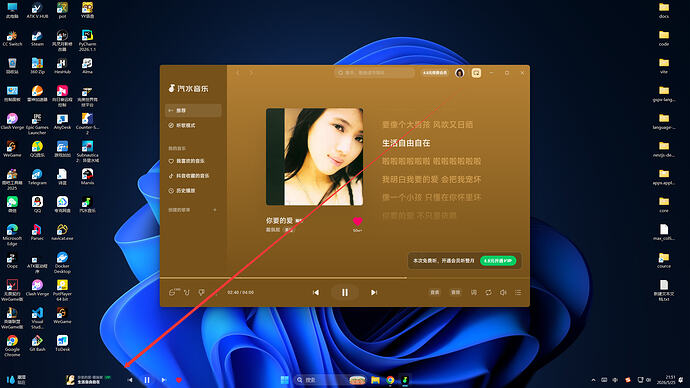
Task: Select the Git Bash desktop icon
Action: (37, 343)
